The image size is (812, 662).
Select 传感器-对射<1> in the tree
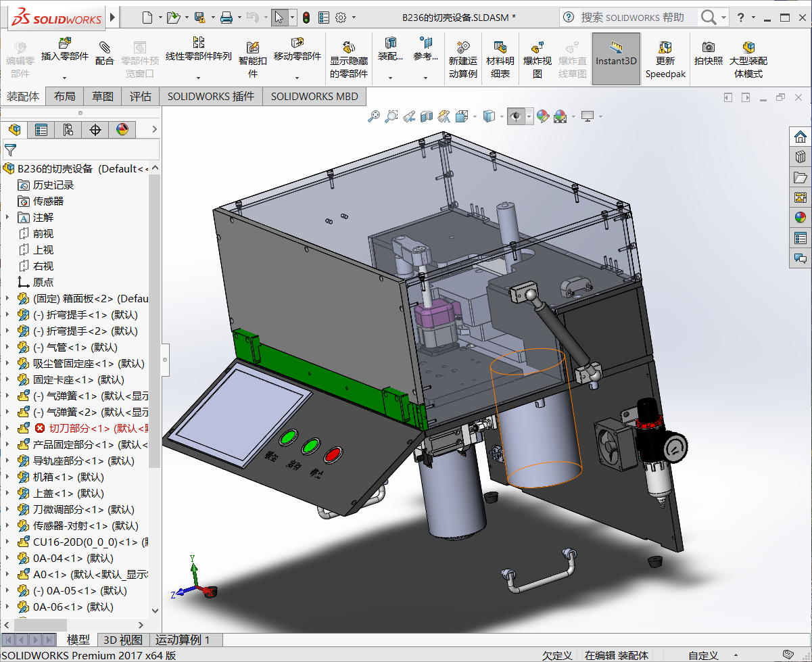(x=85, y=526)
